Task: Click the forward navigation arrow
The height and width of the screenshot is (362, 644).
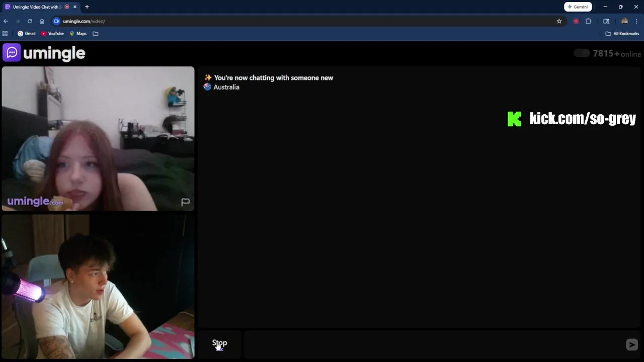Action: tap(18, 21)
